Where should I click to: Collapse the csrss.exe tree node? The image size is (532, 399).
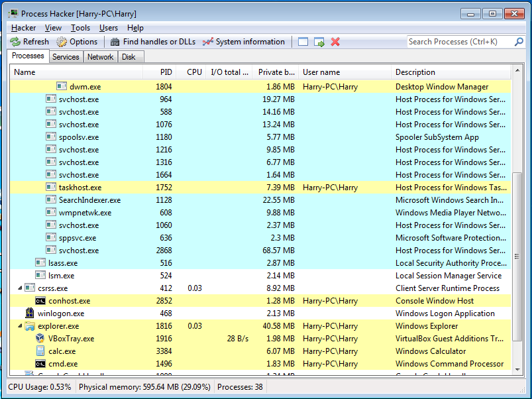20,288
